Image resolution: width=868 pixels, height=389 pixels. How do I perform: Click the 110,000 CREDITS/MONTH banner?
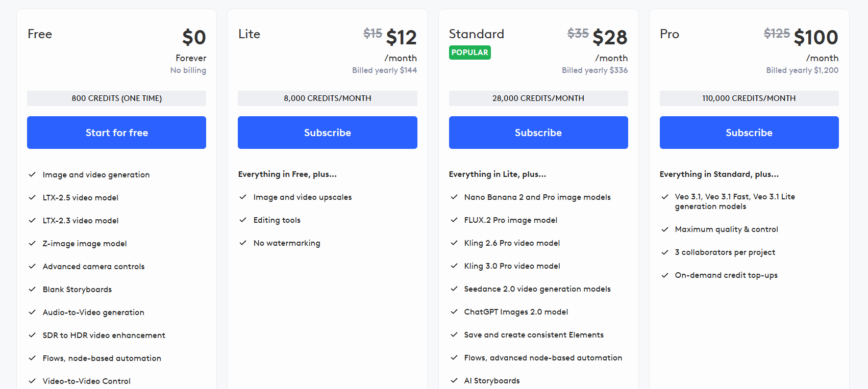click(749, 98)
